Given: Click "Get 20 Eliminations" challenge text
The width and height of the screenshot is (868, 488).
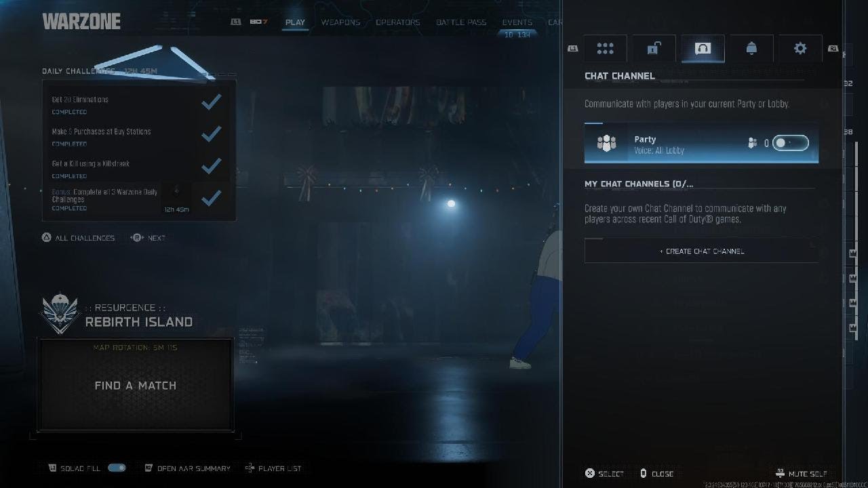Looking at the screenshot, I should coord(80,100).
